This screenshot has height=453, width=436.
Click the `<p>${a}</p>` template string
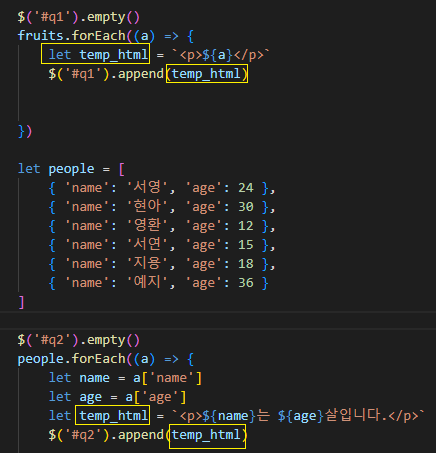click(221, 55)
